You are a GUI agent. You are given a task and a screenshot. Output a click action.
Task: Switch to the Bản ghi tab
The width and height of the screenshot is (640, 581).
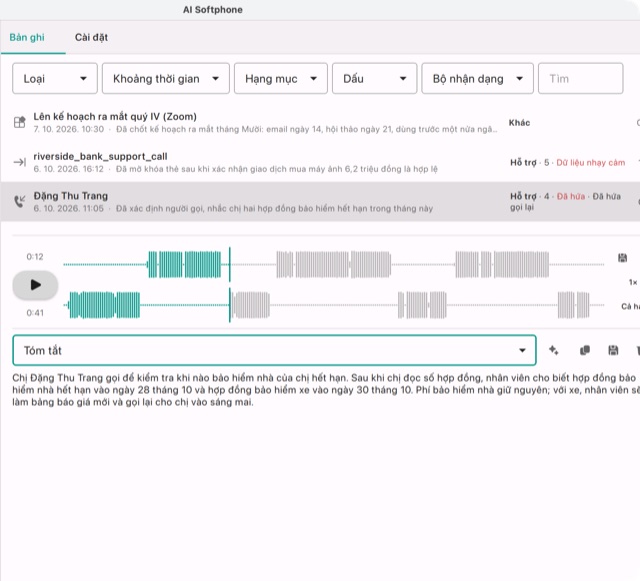(27, 38)
